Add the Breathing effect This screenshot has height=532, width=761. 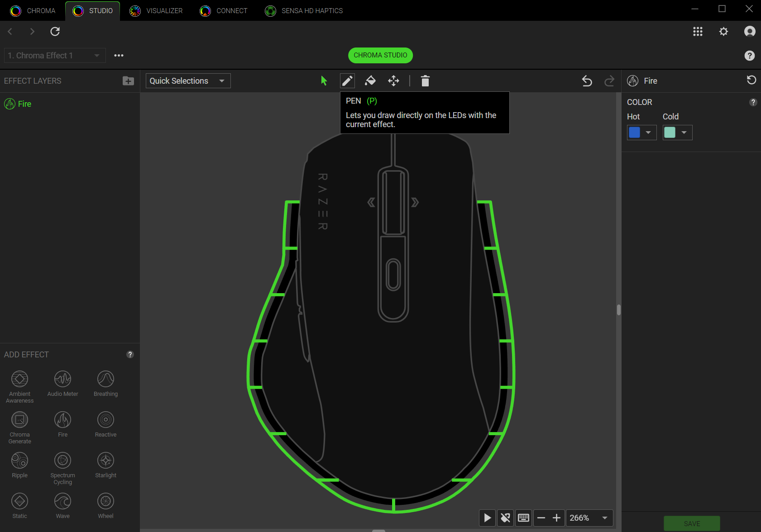click(x=105, y=384)
